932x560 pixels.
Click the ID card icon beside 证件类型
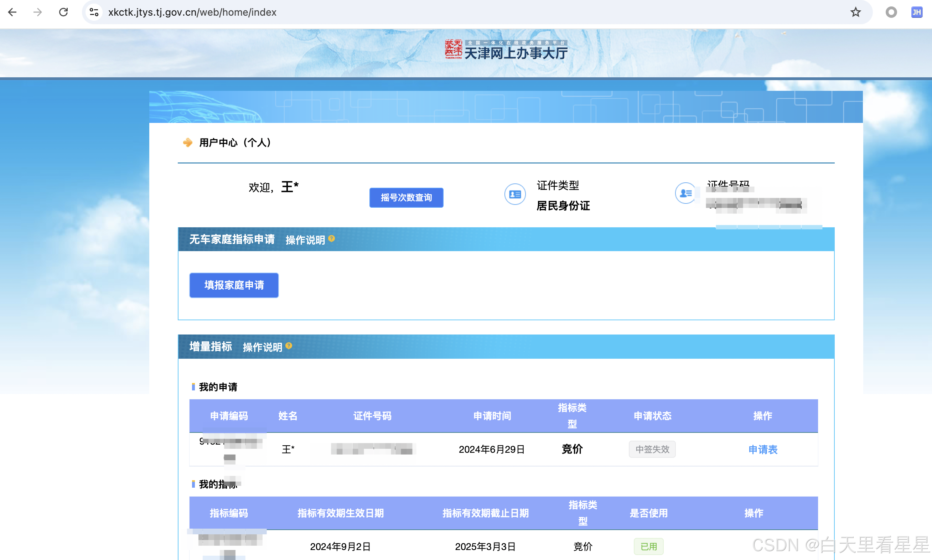[515, 194]
